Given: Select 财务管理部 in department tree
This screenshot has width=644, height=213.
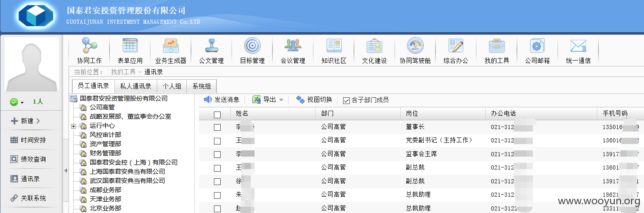Looking at the screenshot, I should click(x=105, y=153).
